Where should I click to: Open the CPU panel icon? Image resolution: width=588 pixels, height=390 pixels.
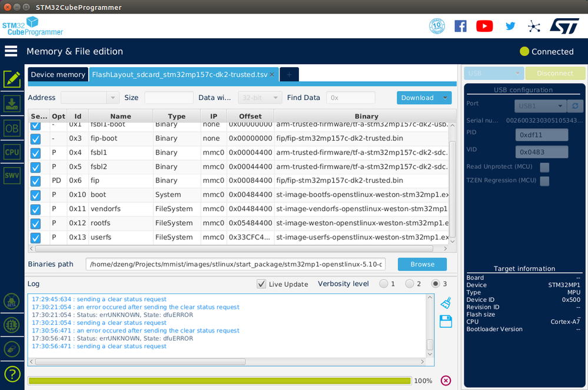[12, 152]
